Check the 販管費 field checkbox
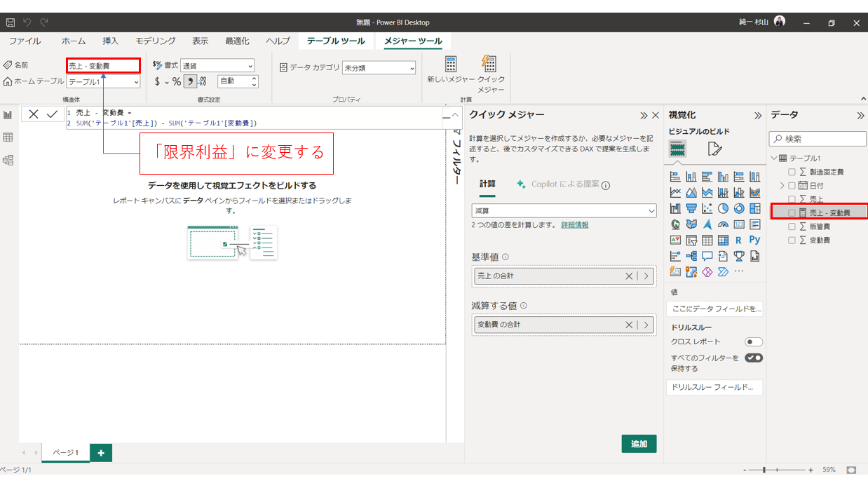The width and height of the screenshot is (868, 488). coord(792,226)
